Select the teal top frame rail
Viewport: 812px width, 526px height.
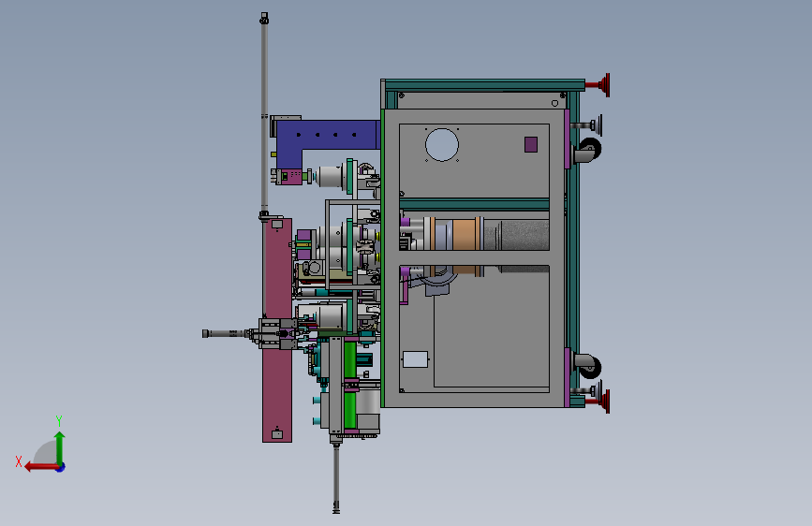(x=485, y=85)
